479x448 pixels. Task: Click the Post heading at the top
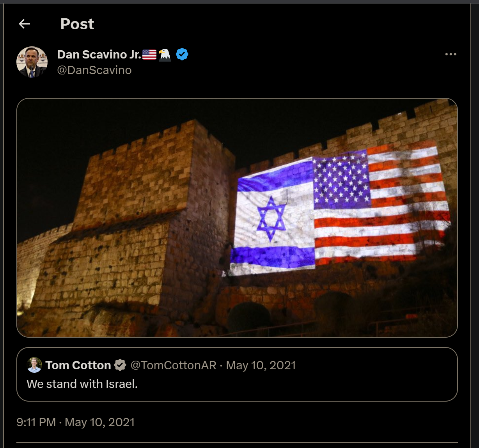[x=77, y=24]
